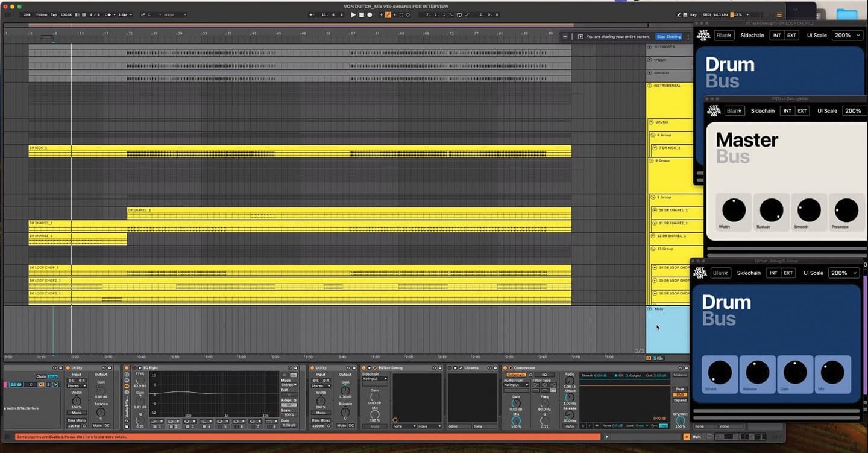Click the Compressor Makeup button
Viewport: 868px width, 453px height.
pos(680,375)
